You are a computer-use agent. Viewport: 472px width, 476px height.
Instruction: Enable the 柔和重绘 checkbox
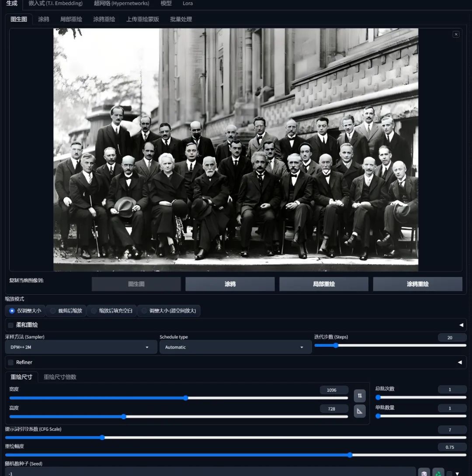pos(10,325)
